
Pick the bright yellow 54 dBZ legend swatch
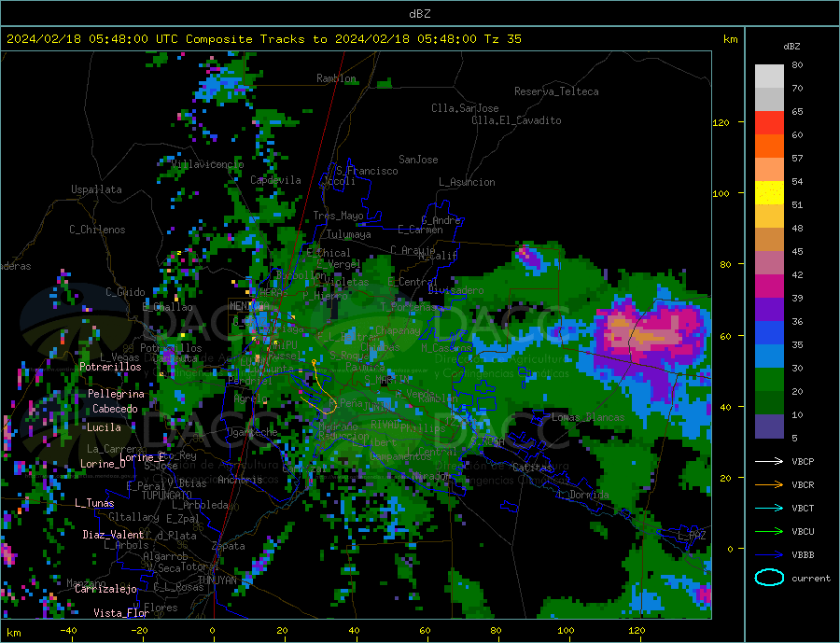[769, 193]
